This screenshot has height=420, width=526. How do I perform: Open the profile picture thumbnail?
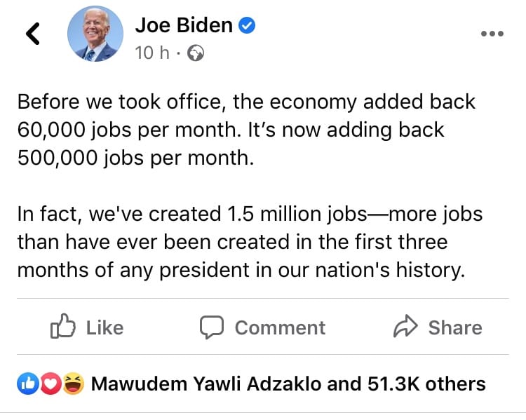pos(95,34)
